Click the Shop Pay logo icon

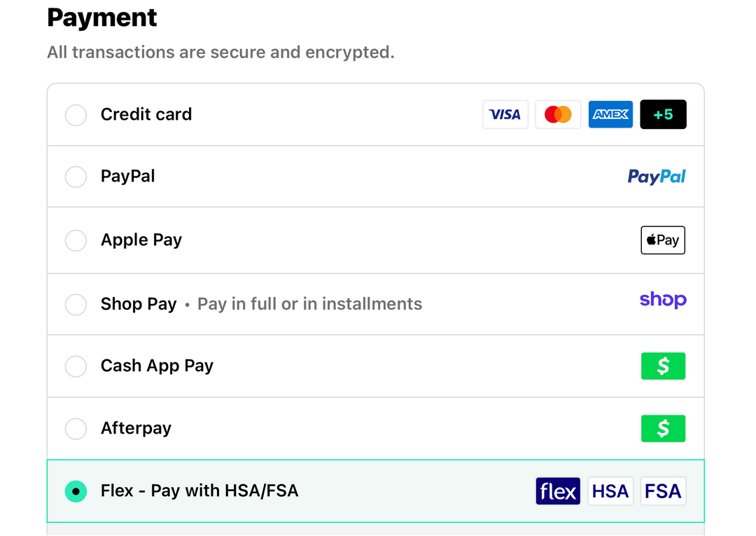[x=662, y=300]
